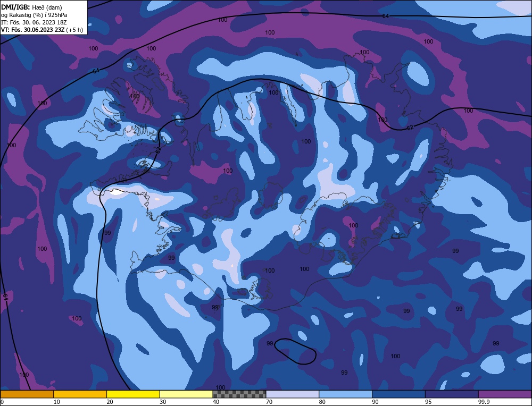Select the legend tick label "80"
The image size is (532, 406).
[322, 402]
